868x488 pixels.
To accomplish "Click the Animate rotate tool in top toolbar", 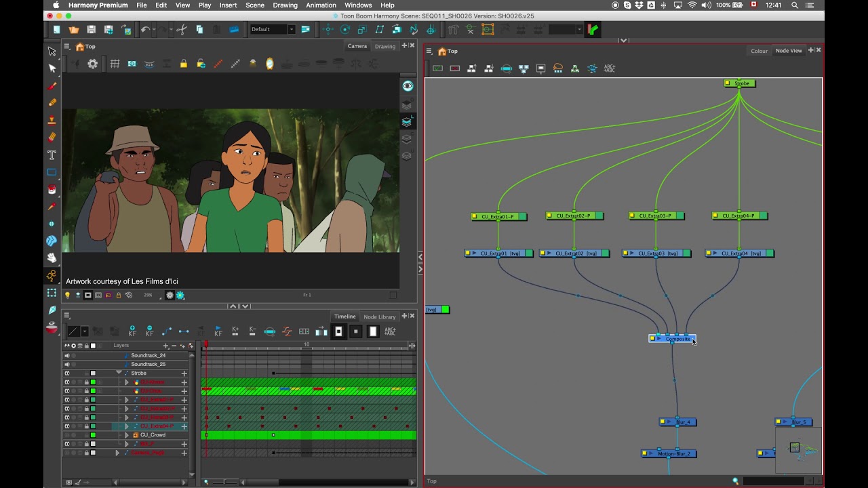I will (x=345, y=30).
